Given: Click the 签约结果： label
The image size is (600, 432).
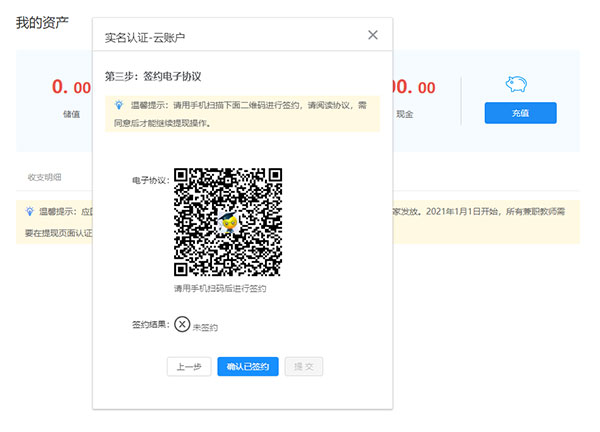Looking at the screenshot, I should 151,324.
